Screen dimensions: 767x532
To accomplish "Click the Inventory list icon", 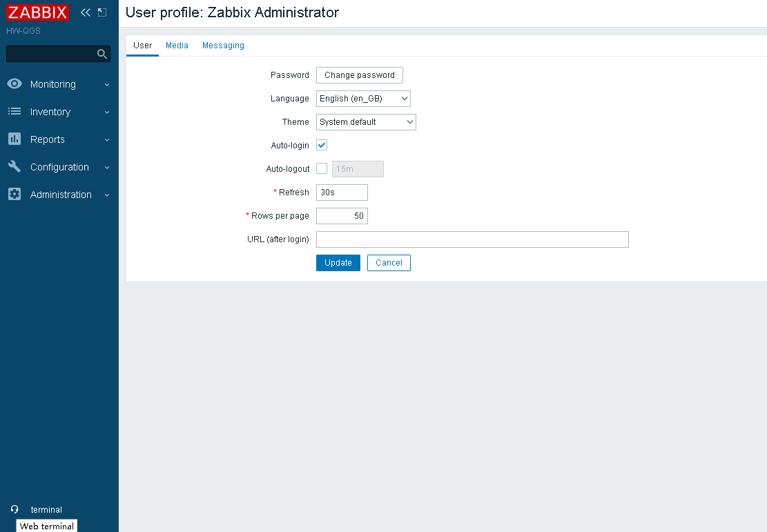I will pyautogui.click(x=14, y=112).
